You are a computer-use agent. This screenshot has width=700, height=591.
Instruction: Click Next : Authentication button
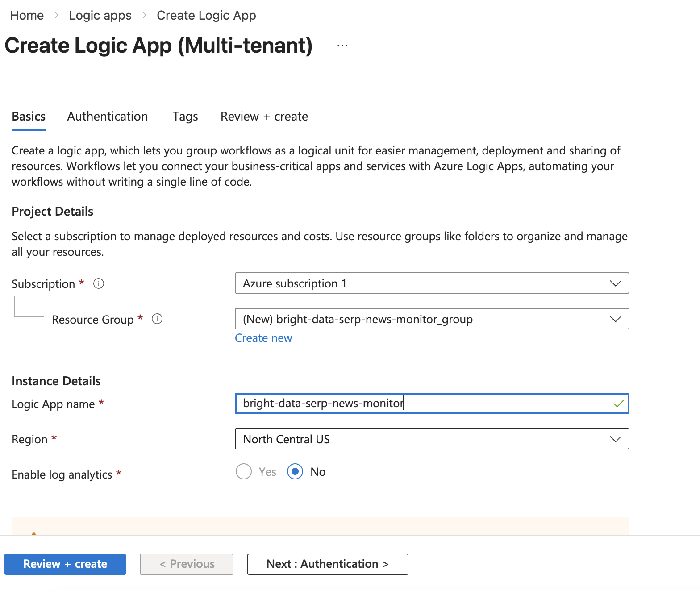tap(328, 564)
